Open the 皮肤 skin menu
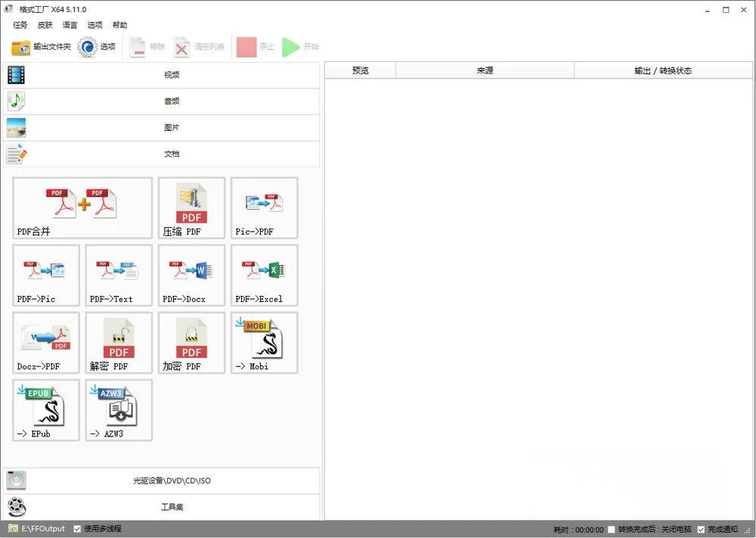The width and height of the screenshot is (756, 538). [x=45, y=25]
